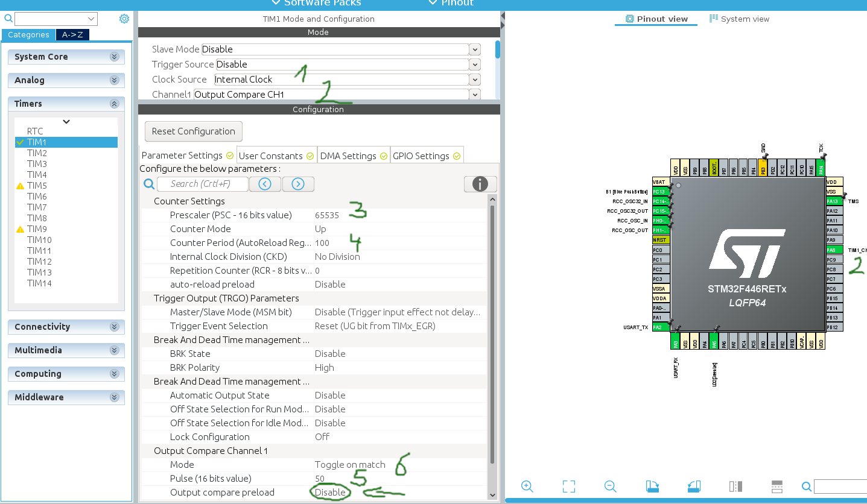Viewport: 867px width, 504px height.
Task: Click the sort chevron above the timer list
Action: pos(66,122)
